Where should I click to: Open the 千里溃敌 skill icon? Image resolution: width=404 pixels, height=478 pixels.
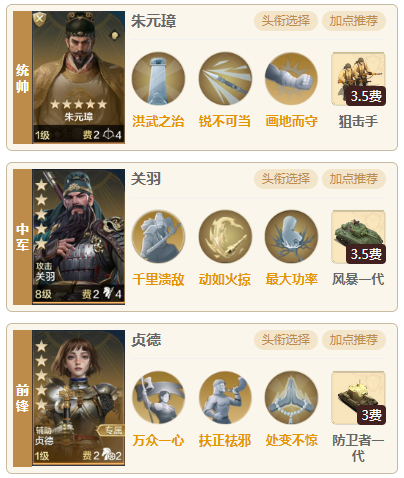click(158, 236)
